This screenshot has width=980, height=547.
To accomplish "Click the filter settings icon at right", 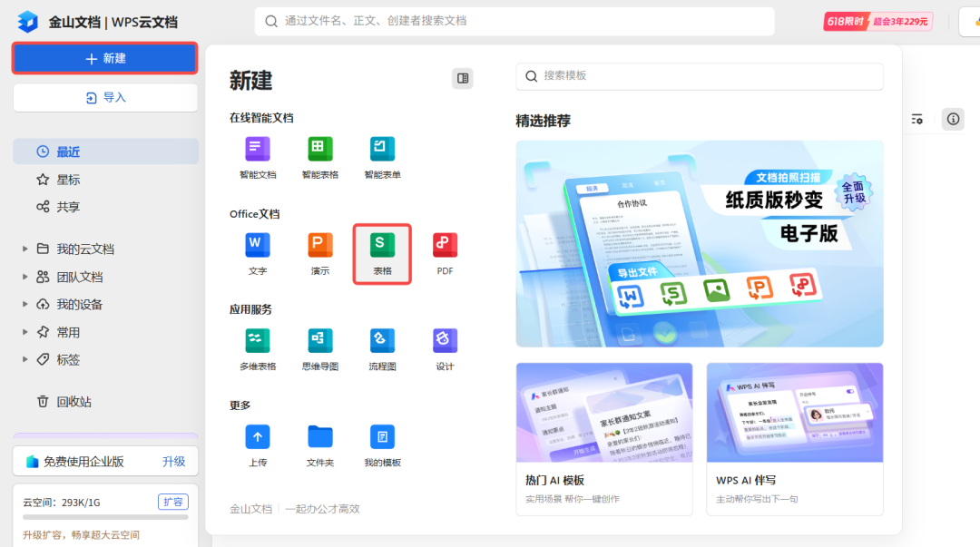I will click(916, 119).
